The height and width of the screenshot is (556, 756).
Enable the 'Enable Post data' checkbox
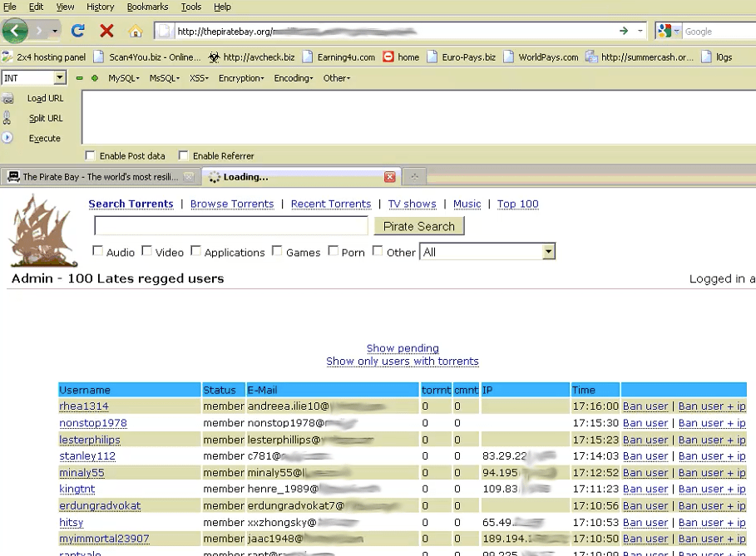click(90, 155)
